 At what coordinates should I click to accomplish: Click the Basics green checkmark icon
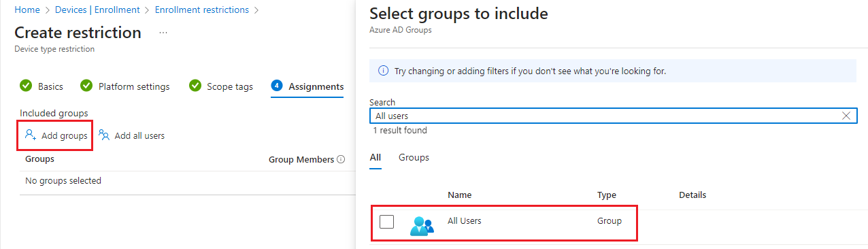26,86
